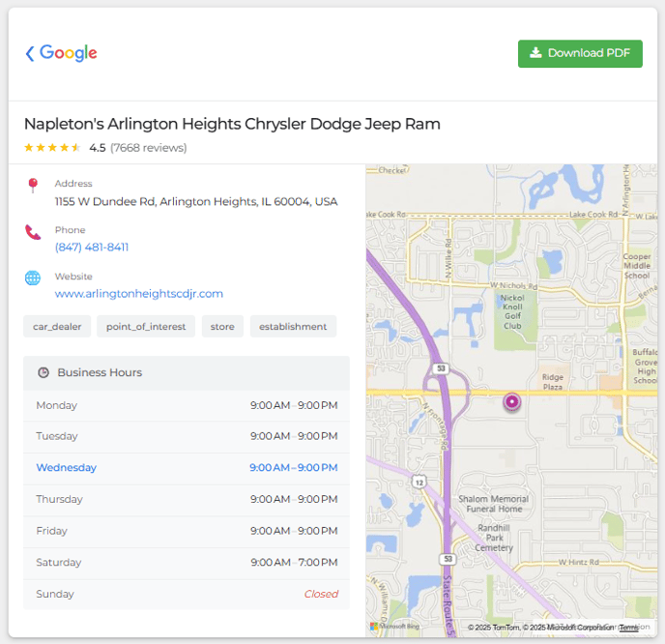Select the store tag
This screenshot has width=665, height=644.
(x=222, y=326)
